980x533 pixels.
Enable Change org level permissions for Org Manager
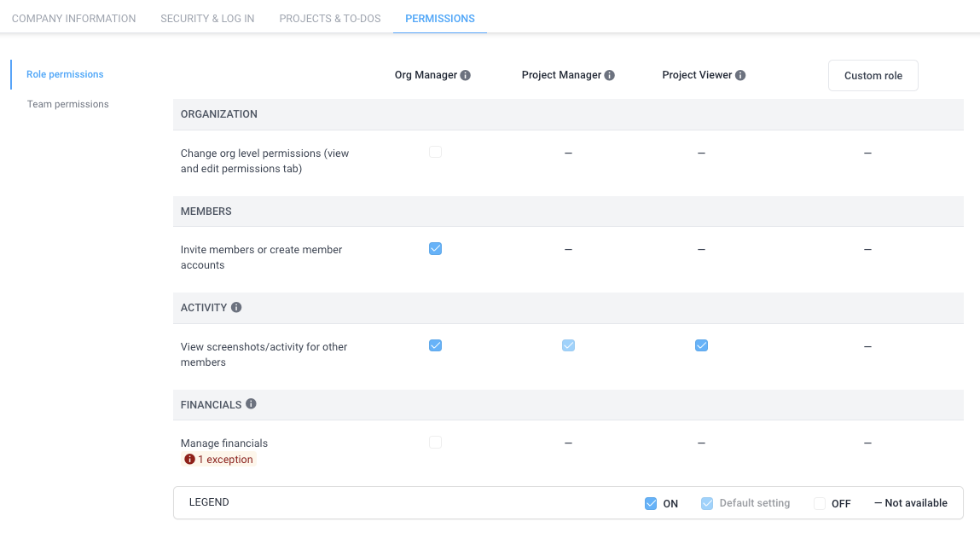[x=436, y=152]
